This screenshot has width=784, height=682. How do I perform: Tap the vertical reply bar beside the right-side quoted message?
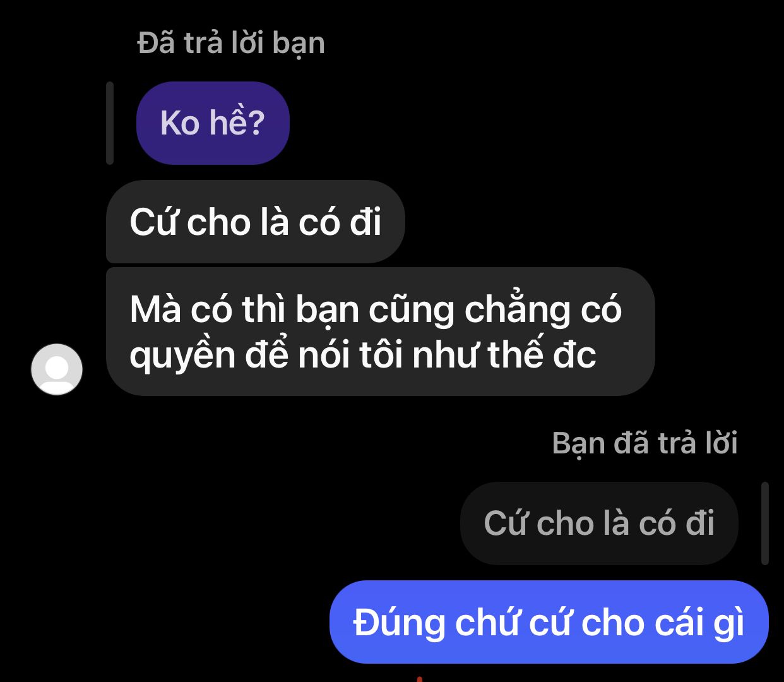coord(765,523)
